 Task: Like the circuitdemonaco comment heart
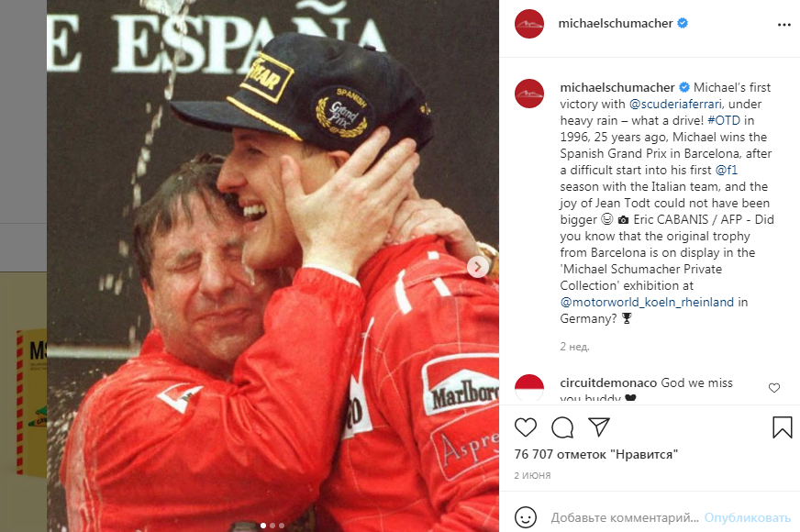[x=774, y=388]
